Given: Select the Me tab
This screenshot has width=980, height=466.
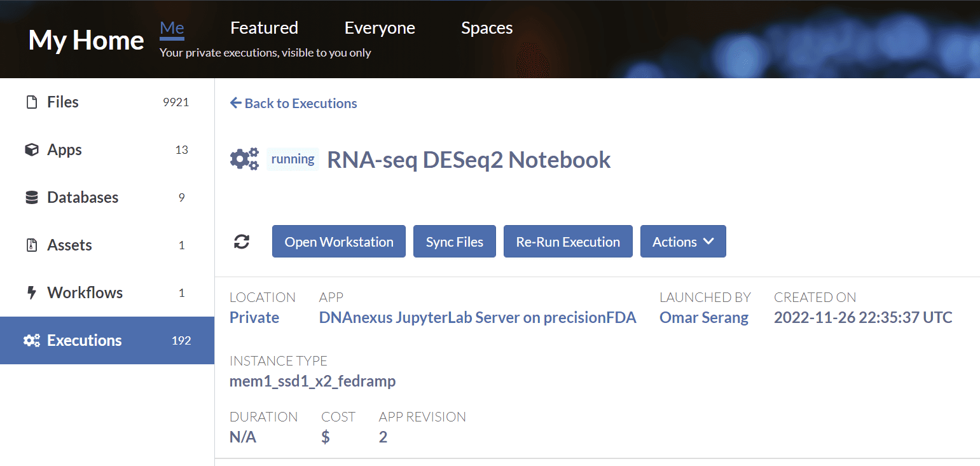Looking at the screenshot, I should (172, 28).
